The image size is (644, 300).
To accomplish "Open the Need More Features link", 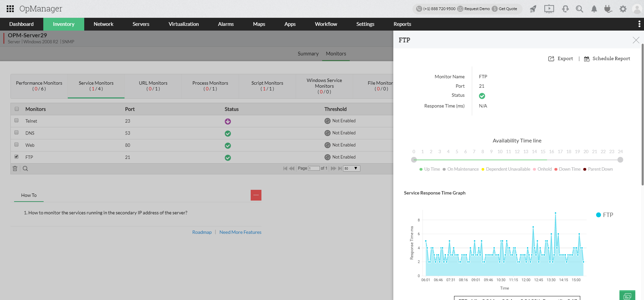I will pyautogui.click(x=240, y=232).
